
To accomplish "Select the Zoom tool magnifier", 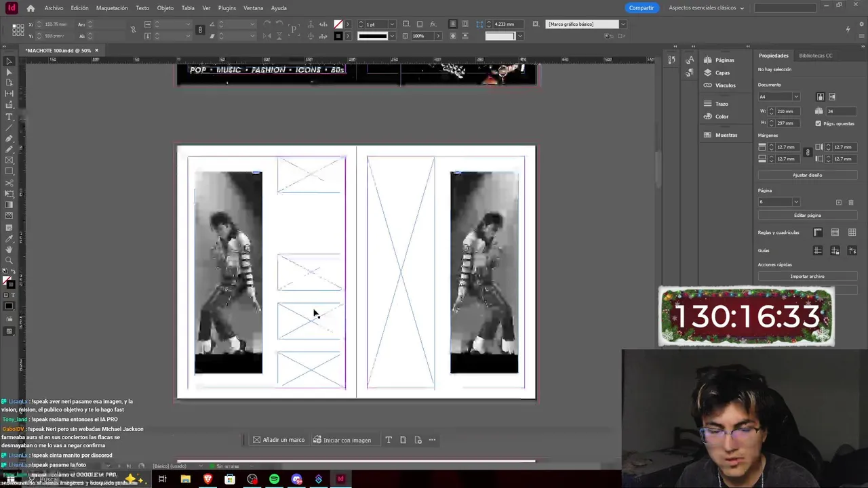I will tap(9, 260).
